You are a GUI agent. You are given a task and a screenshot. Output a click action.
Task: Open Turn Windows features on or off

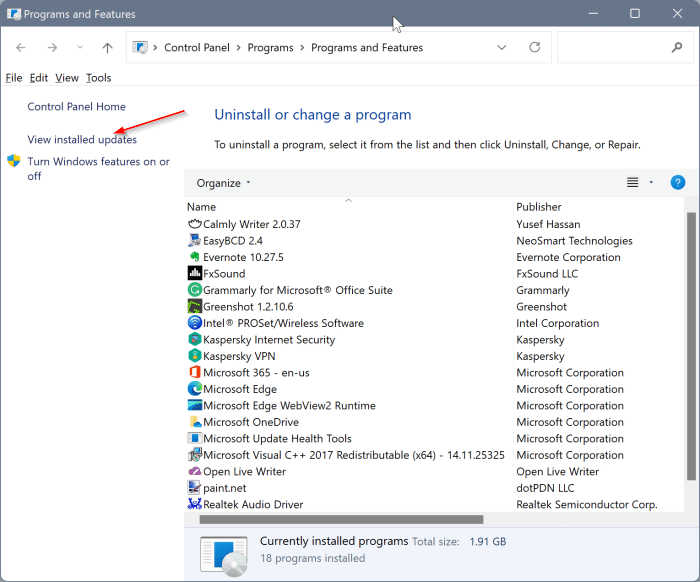point(98,169)
